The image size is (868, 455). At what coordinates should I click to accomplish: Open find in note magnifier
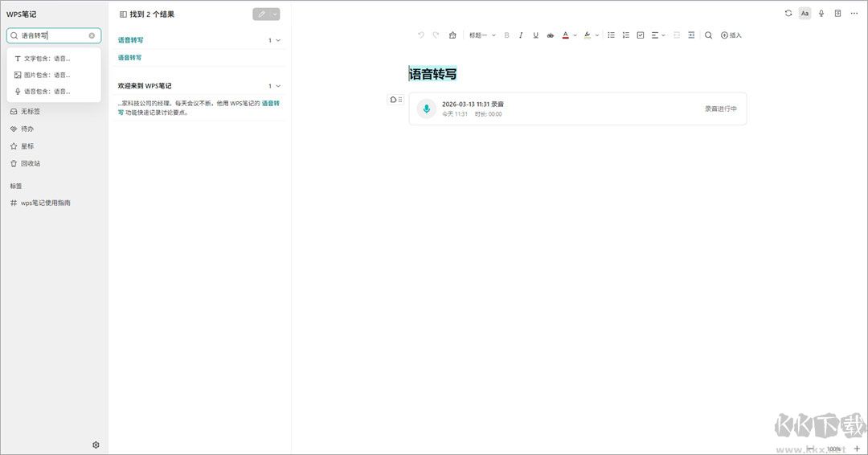point(708,35)
